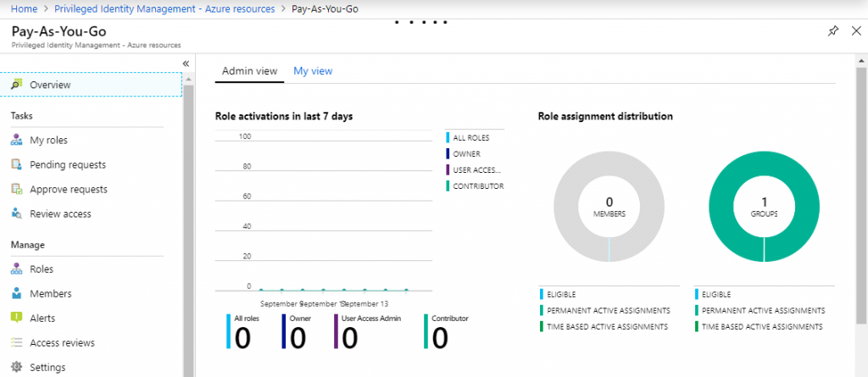The height and width of the screenshot is (377, 868).
Task: Open the Access reviews checklist icon
Action: (x=17, y=342)
